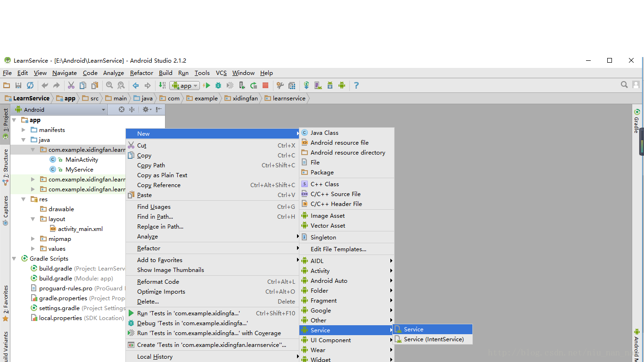Expand the manifests folder arrow

24,130
